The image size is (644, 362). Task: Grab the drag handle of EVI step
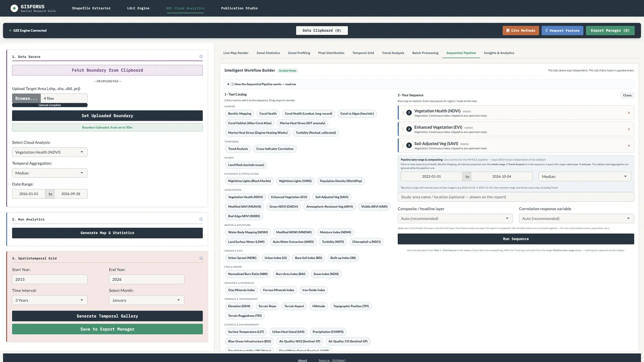coord(403,129)
